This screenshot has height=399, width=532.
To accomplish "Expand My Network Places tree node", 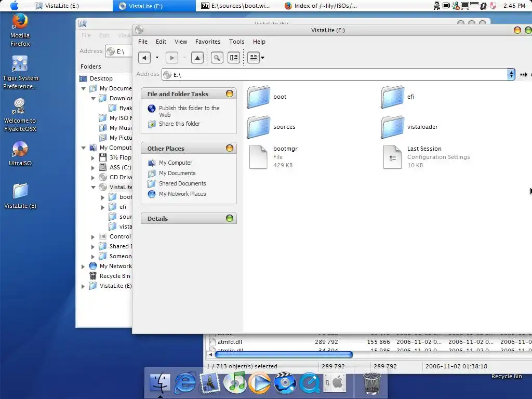I will [83, 267].
